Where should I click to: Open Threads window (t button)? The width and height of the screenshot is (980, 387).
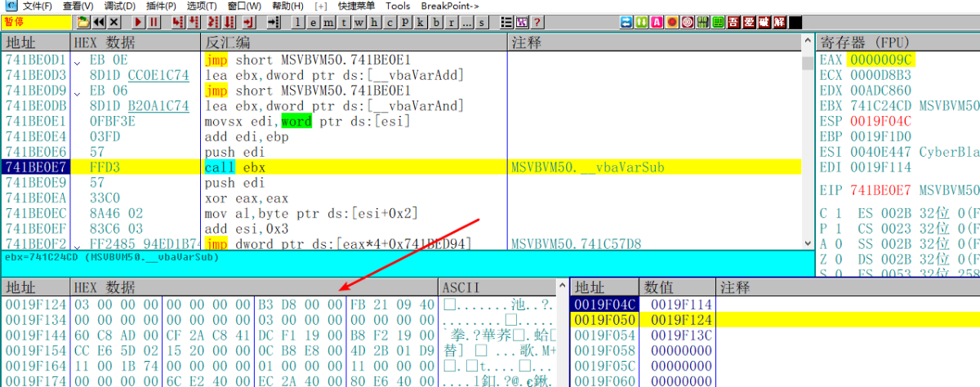344,21
